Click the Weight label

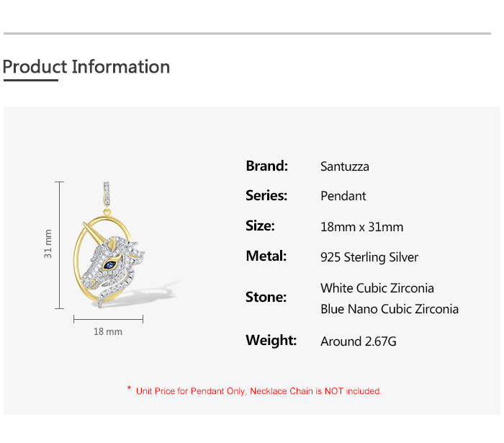(271, 340)
